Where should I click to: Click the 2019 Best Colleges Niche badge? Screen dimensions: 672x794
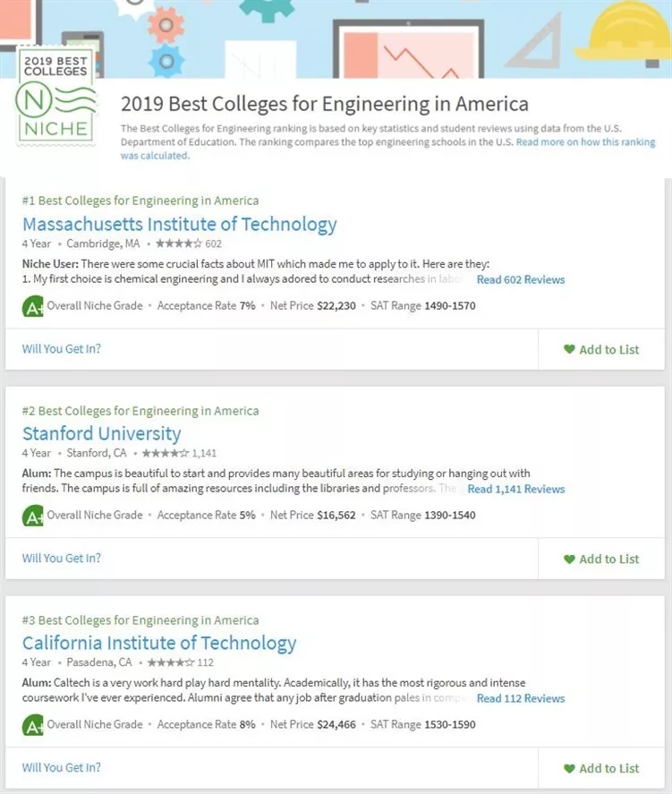pyautogui.click(x=56, y=98)
